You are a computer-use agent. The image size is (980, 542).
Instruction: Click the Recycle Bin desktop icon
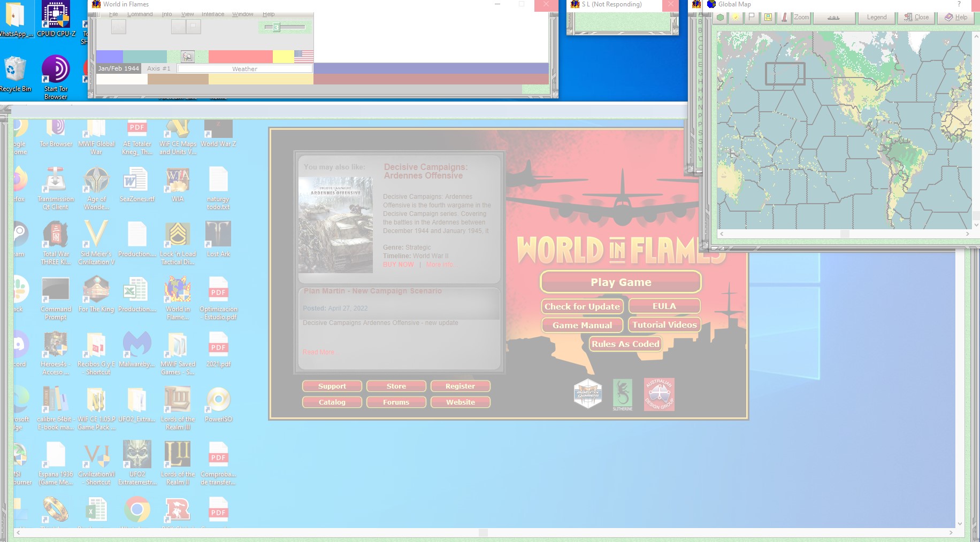[15, 75]
